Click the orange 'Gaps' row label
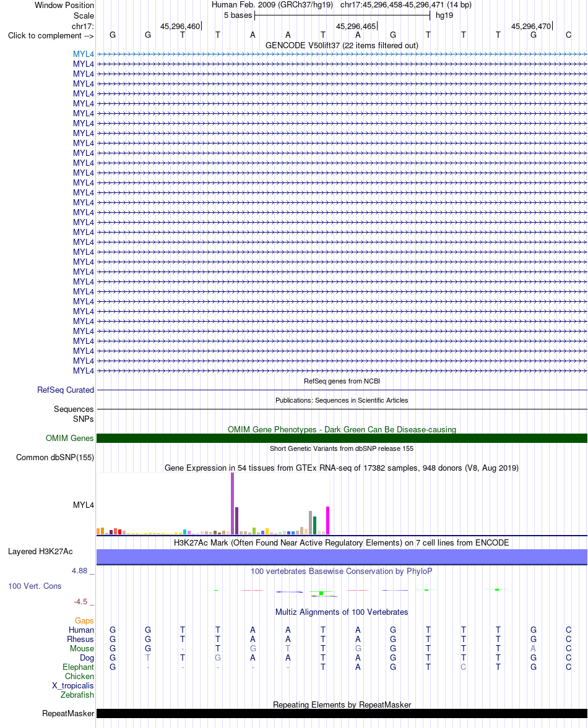Viewport: 588px width, 728px height. click(x=84, y=621)
